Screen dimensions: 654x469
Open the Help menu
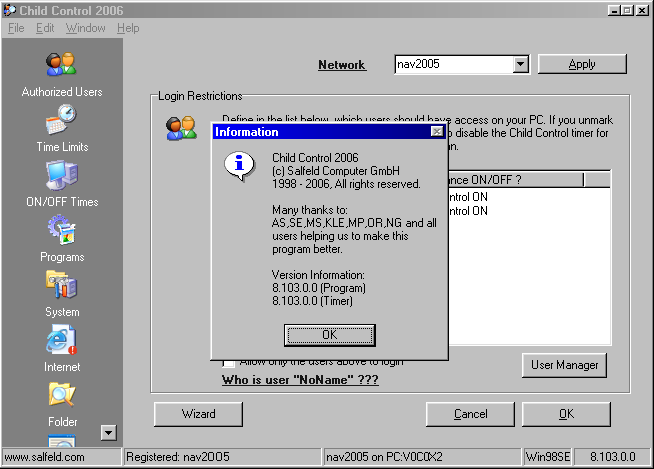[x=128, y=28]
